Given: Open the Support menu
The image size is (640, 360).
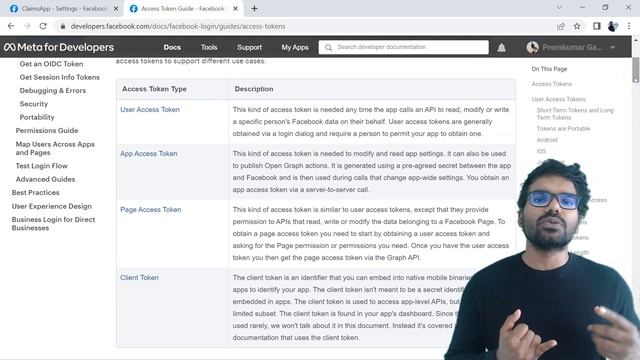Looking at the screenshot, I should pyautogui.click(x=249, y=47).
